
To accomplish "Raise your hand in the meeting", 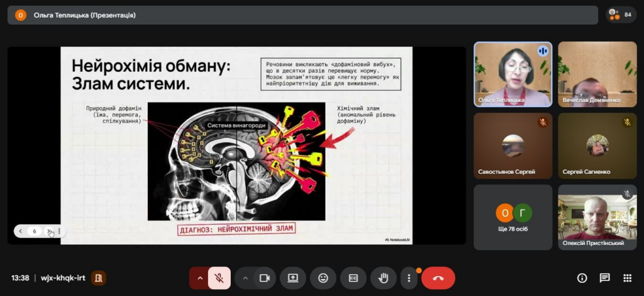I will pyautogui.click(x=383, y=278).
